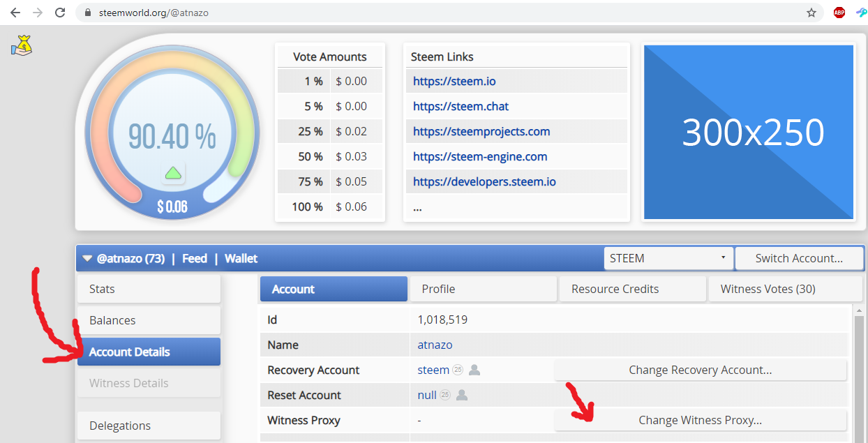Select the 25 % vote amount row
This screenshot has height=443, width=868.
point(330,131)
